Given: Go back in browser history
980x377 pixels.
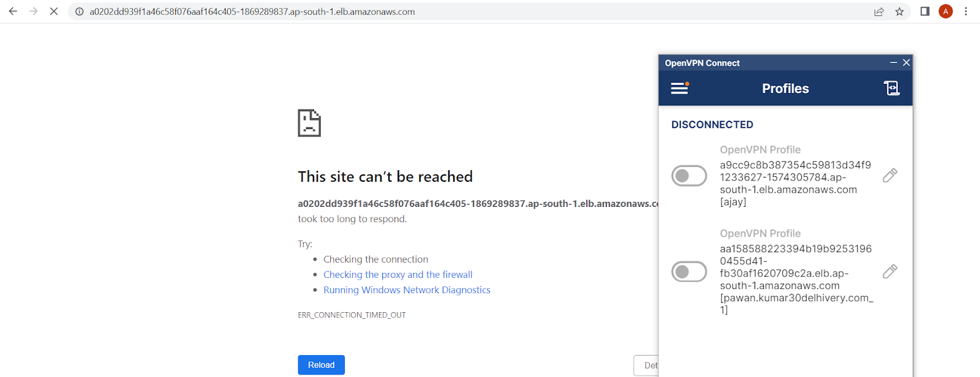Looking at the screenshot, I should [13, 12].
